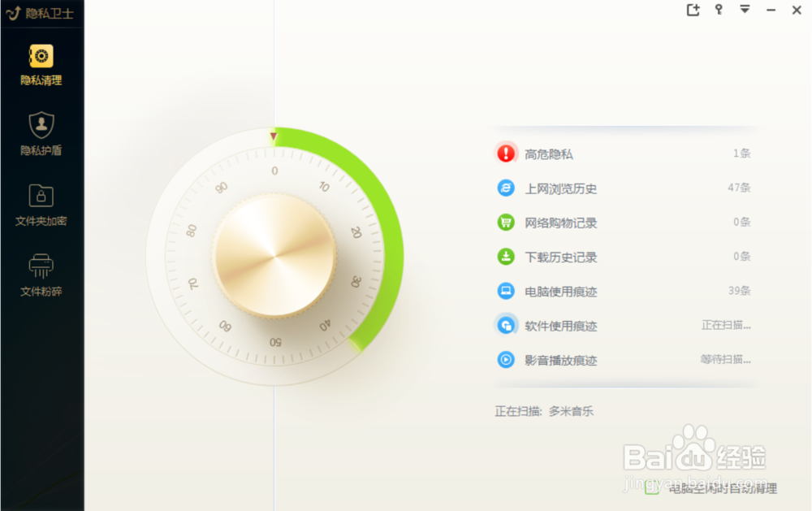This screenshot has width=812, height=511.
Task: Click the 下载历史记录 download icon
Action: [506, 257]
